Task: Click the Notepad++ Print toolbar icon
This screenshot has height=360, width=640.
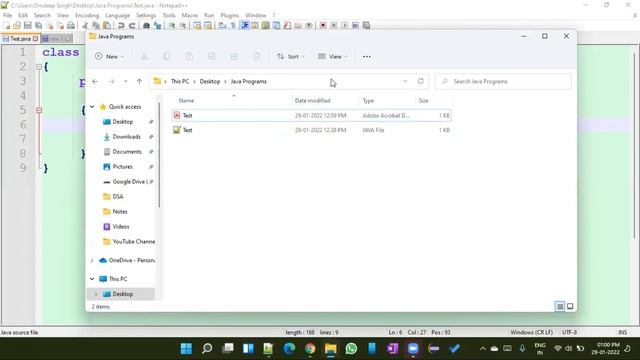Action: tap(71, 25)
